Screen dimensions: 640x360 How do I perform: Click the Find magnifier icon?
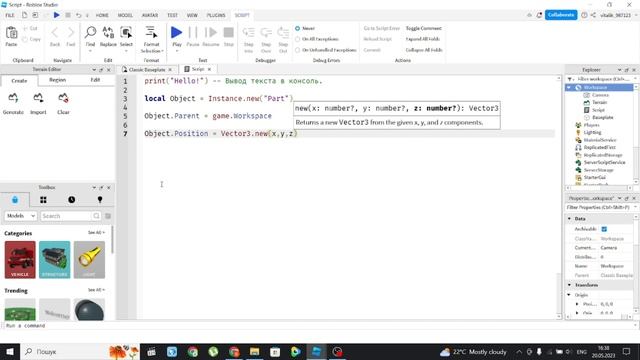(90, 32)
